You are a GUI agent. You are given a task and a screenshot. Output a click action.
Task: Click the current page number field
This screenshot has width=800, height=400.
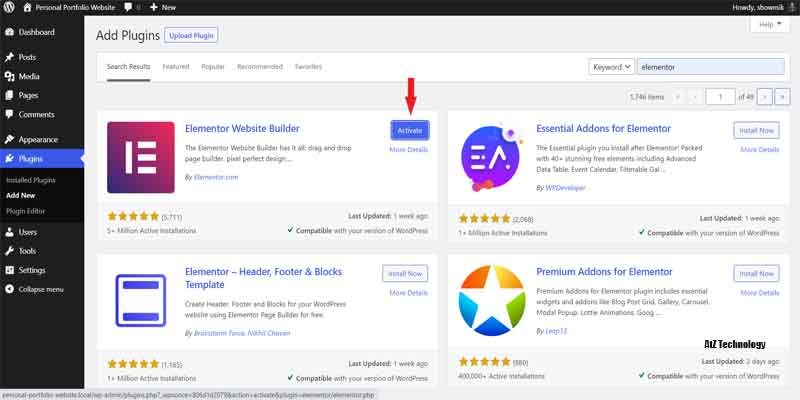pyautogui.click(x=720, y=96)
